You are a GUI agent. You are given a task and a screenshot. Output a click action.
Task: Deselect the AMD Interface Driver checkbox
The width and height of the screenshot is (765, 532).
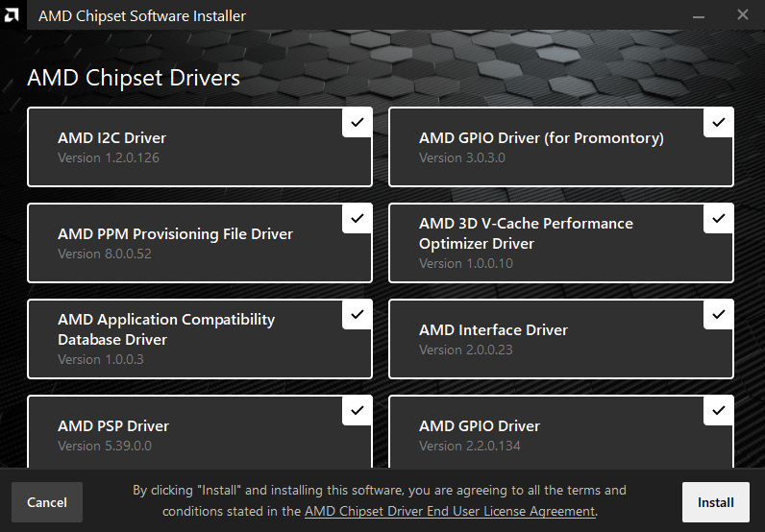(718, 315)
